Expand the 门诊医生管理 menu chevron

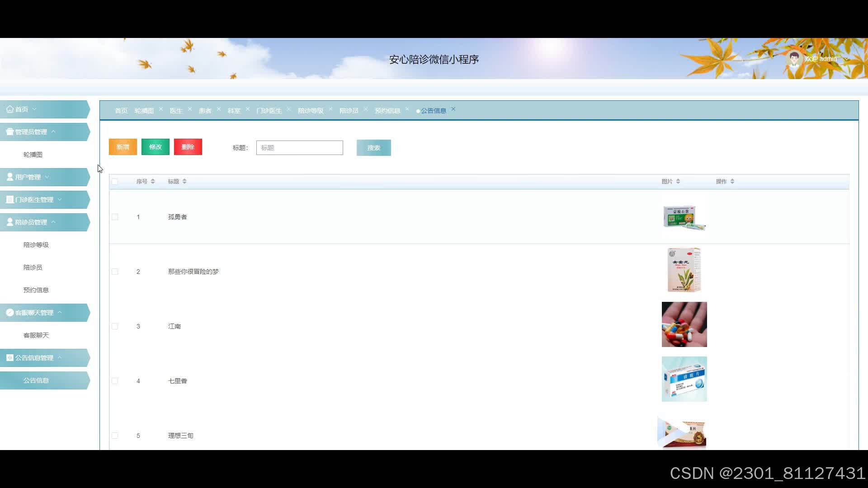60,200
